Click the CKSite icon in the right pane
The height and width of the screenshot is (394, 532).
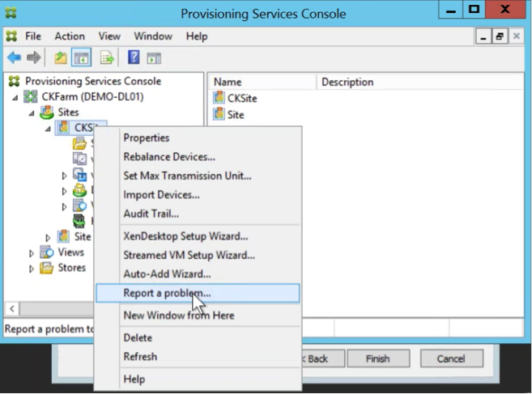click(x=219, y=98)
